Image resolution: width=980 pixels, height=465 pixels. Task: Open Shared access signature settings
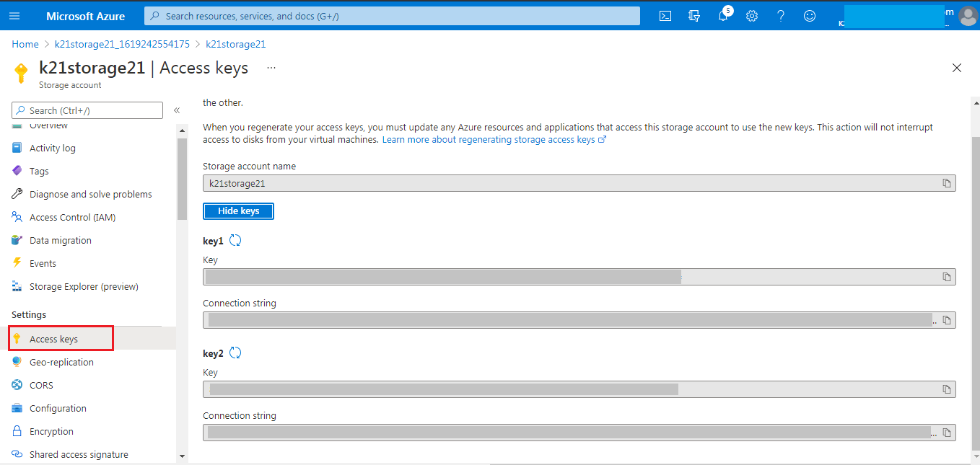point(79,454)
